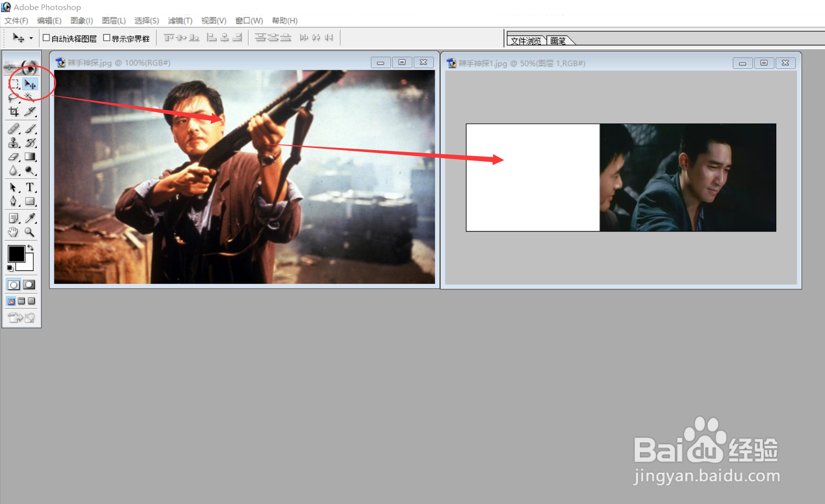Select the Pen tool
825x504 pixels.
[14, 201]
